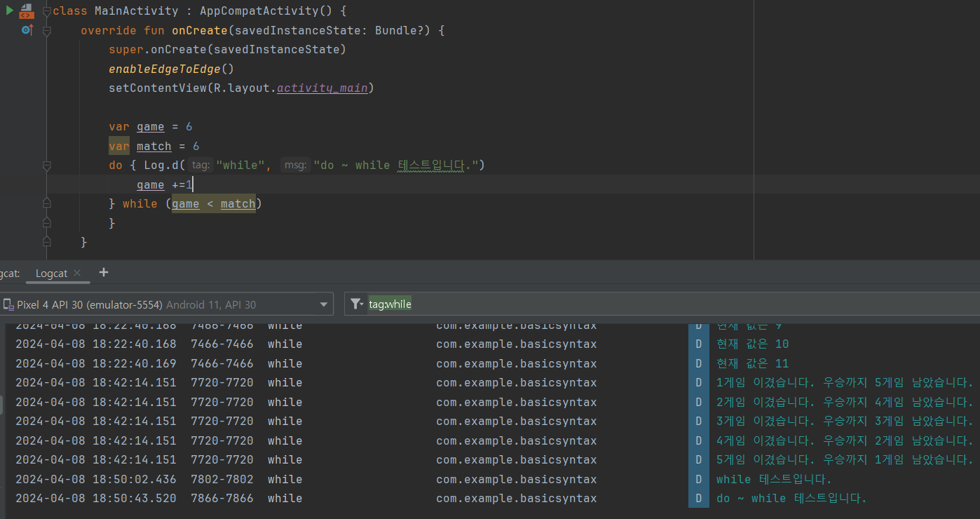
Task: Select the Logcat tab
Action: pos(52,273)
